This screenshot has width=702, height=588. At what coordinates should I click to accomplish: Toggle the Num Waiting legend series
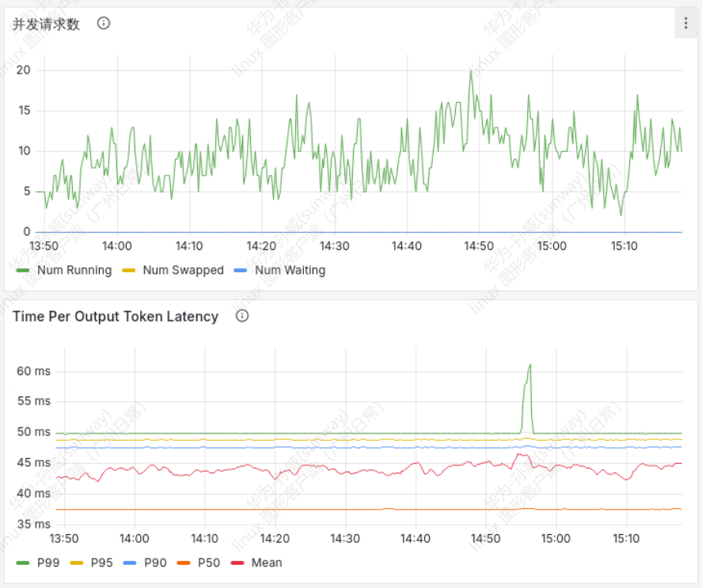pyautogui.click(x=290, y=270)
